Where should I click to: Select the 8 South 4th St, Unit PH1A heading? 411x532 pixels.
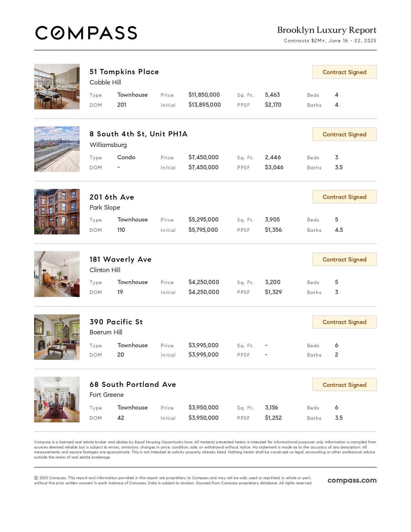[138, 134]
